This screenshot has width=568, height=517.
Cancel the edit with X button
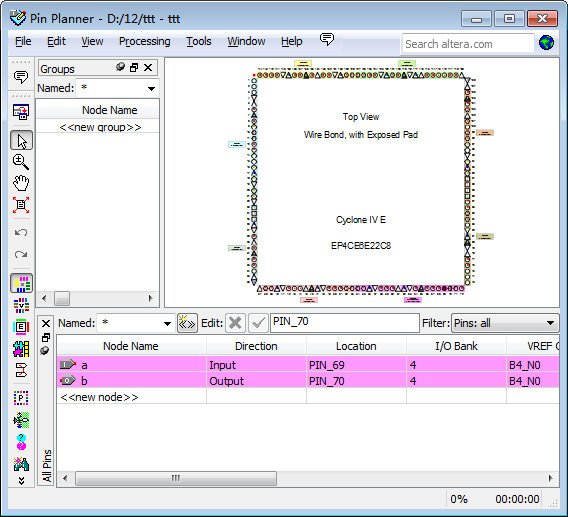point(235,323)
